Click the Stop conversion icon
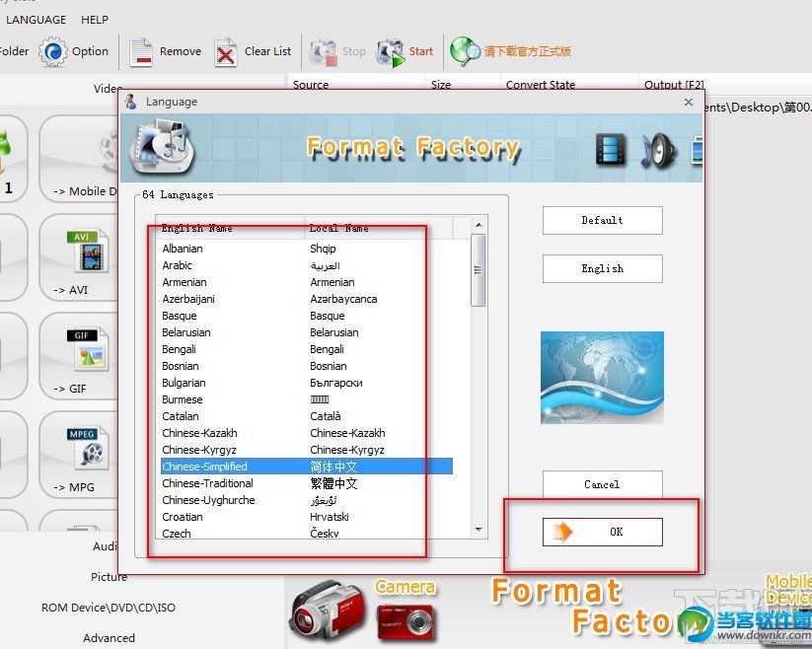Screen dimensions: 812x649 [324, 52]
